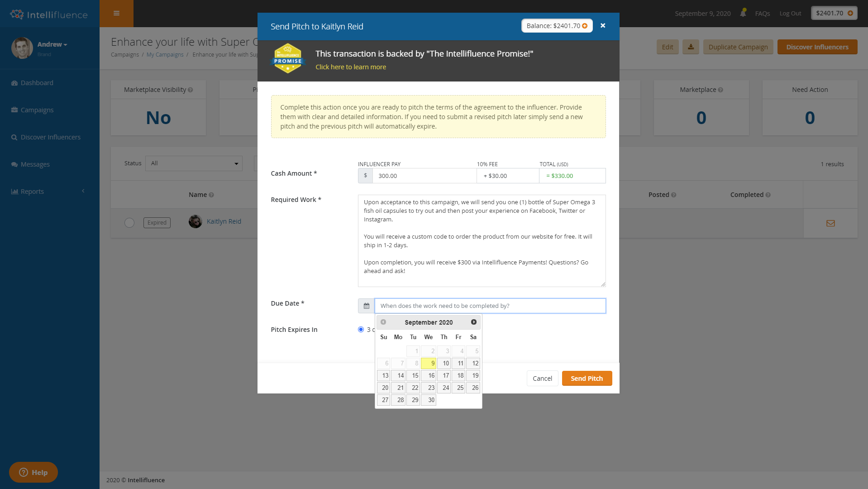
Task: Click 'Click here to learn more' link
Action: coord(351,67)
